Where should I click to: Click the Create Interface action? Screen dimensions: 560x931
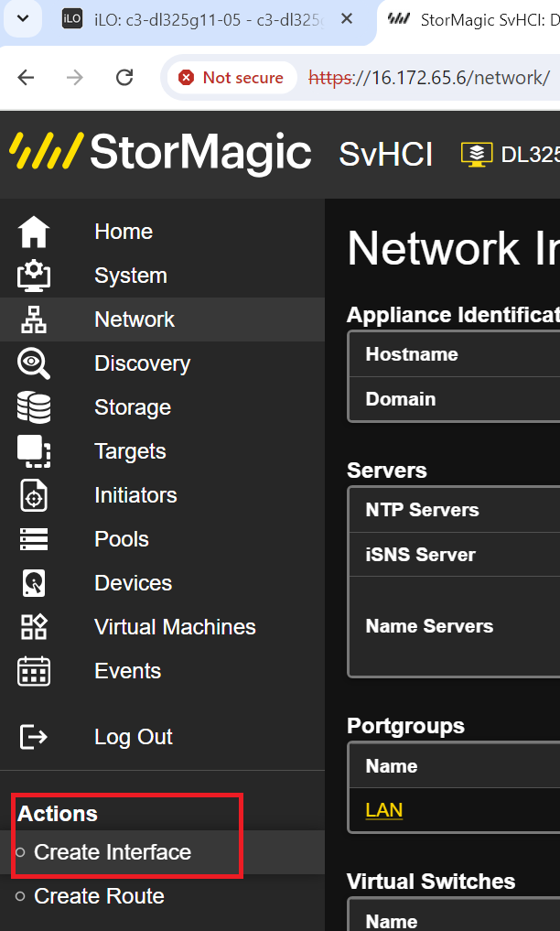pyautogui.click(x=113, y=852)
